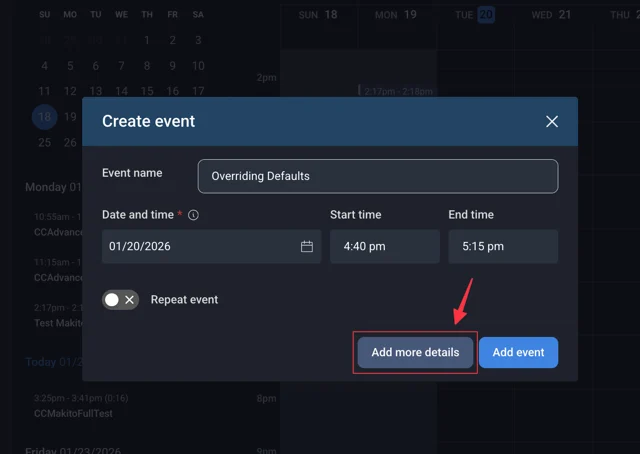
Task: Select day 14 in the mini calendar
Action: pos(121,91)
